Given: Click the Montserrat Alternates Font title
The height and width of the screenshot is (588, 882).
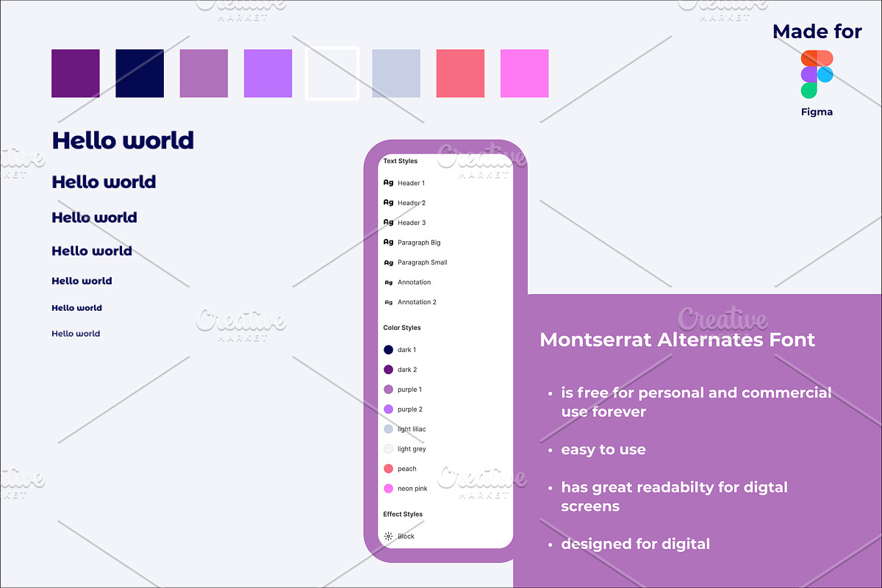Looking at the screenshot, I should [677, 340].
